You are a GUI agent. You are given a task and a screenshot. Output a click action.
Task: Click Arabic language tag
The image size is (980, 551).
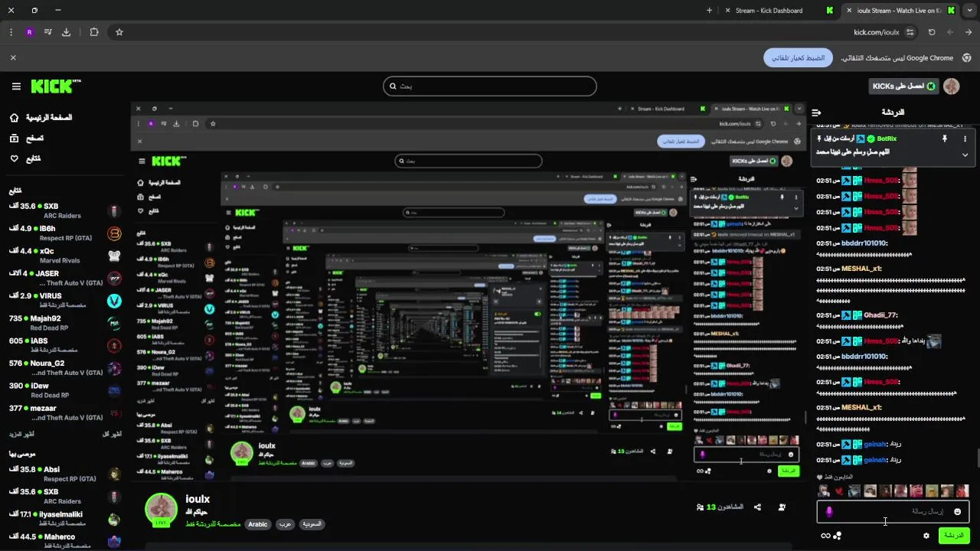[x=258, y=524]
